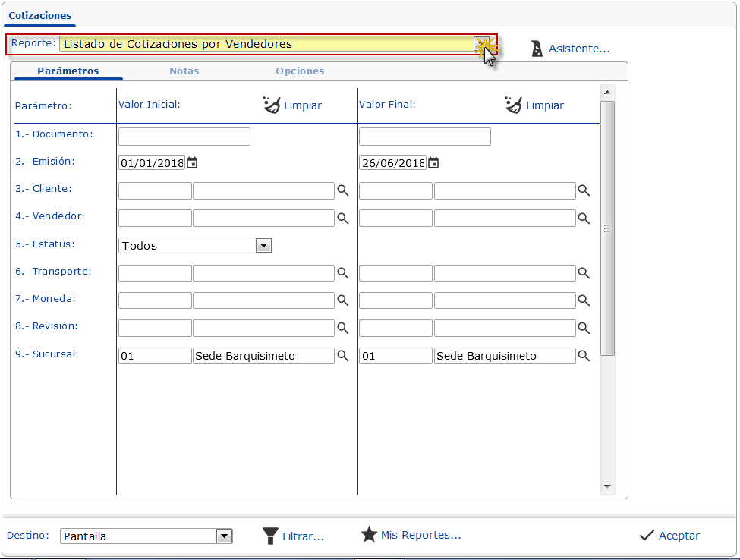Viewport: 740px width, 560px height.
Task: Open the Estatus dropdown showing Todos
Action: click(263, 245)
